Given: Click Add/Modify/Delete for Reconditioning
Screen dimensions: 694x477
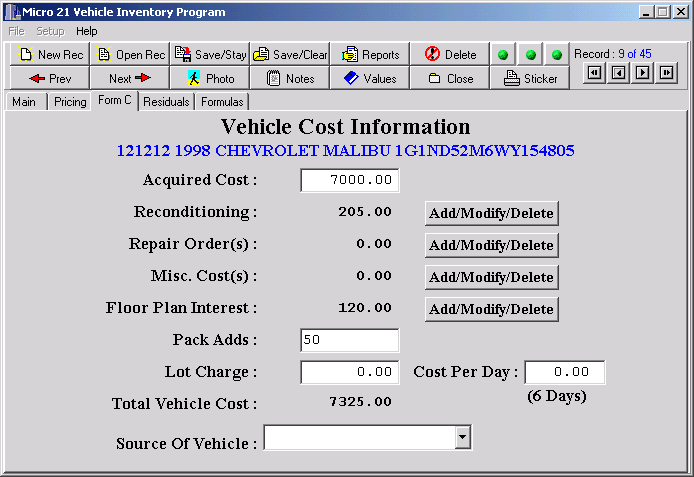Looking at the screenshot, I should [x=491, y=213].
